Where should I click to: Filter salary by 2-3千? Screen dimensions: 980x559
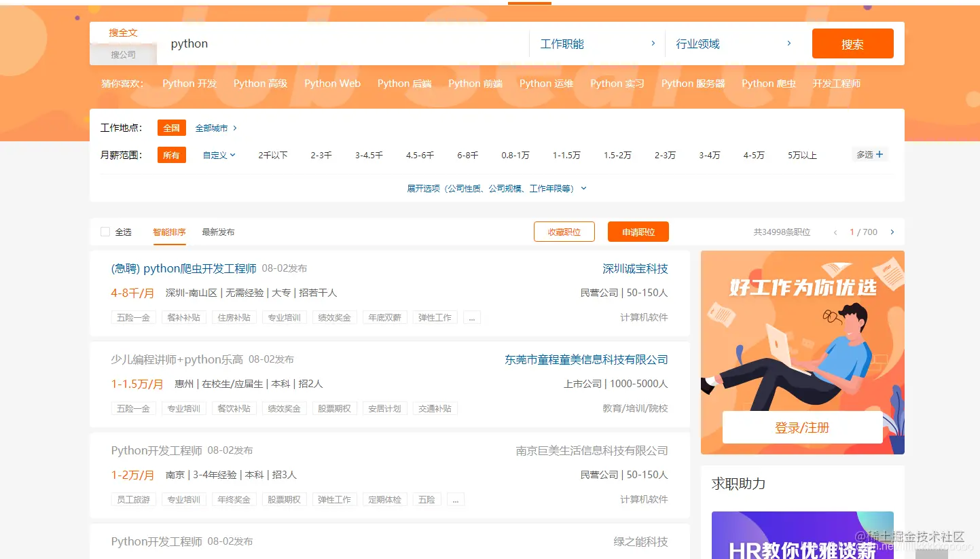pos(321,155)
